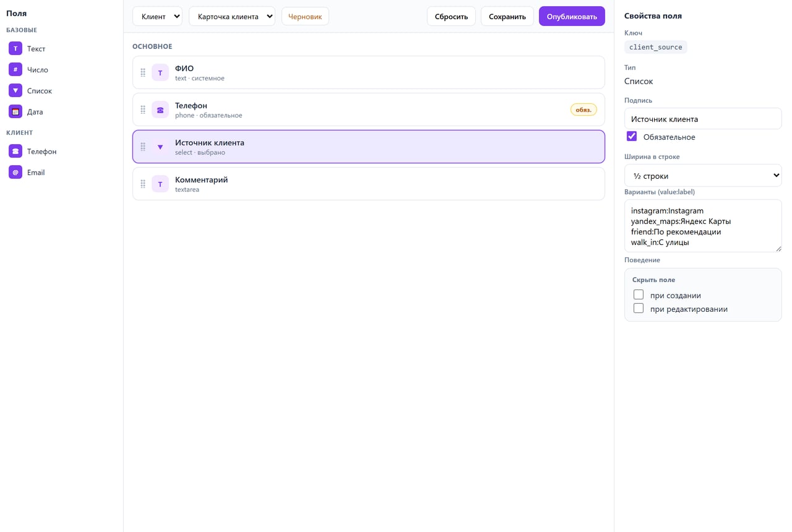Click the Email at-sign icon
The image size is (792, 532).
[15, 173]
